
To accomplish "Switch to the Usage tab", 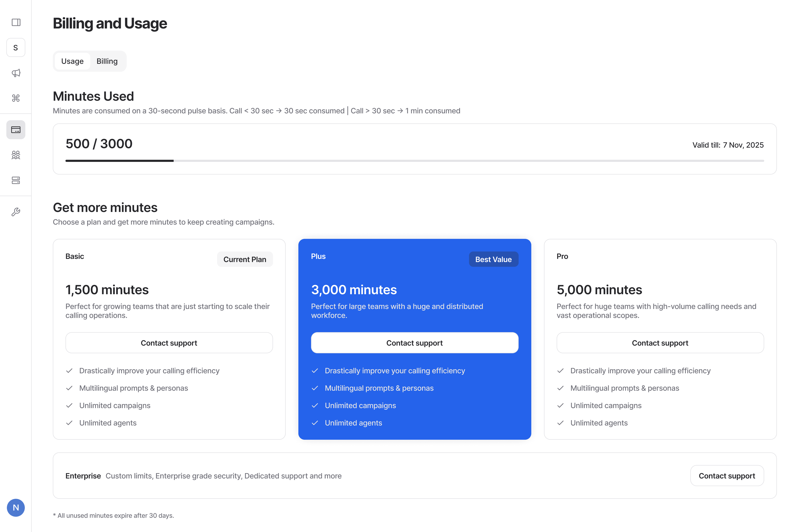I will coord(72,61).
